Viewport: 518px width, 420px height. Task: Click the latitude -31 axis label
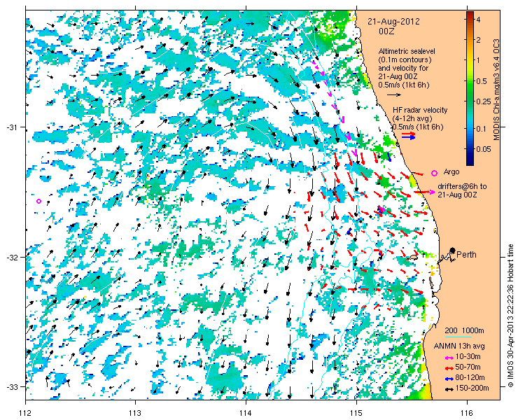pyautogui.click(x=11, y=127)
